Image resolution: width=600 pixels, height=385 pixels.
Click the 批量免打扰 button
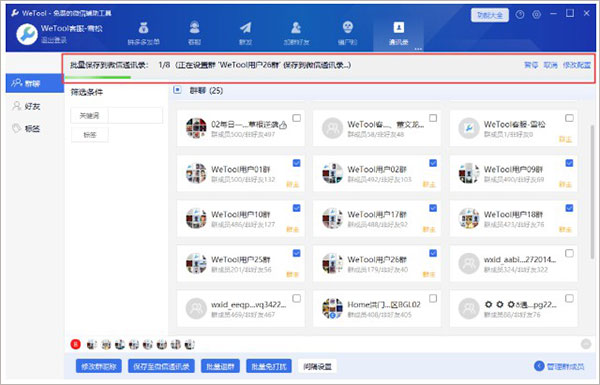[x=269, y=366]
